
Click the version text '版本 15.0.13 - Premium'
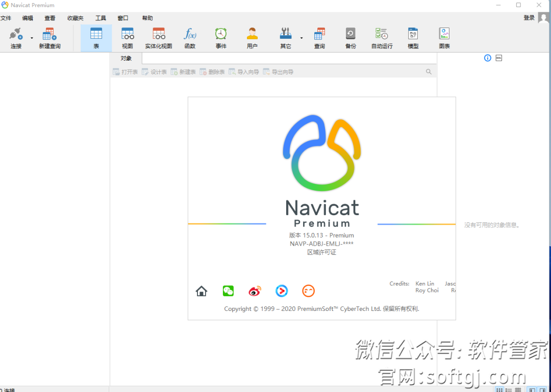click(321, 236)
